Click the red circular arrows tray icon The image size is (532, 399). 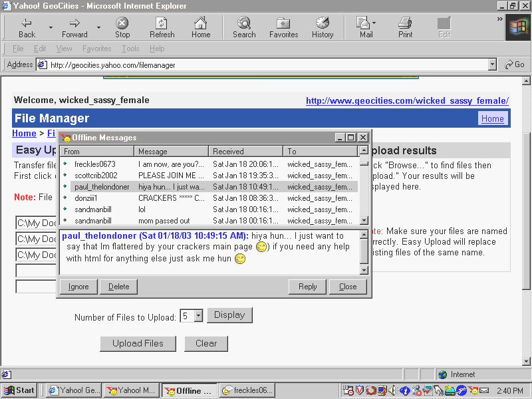point(371,390)
